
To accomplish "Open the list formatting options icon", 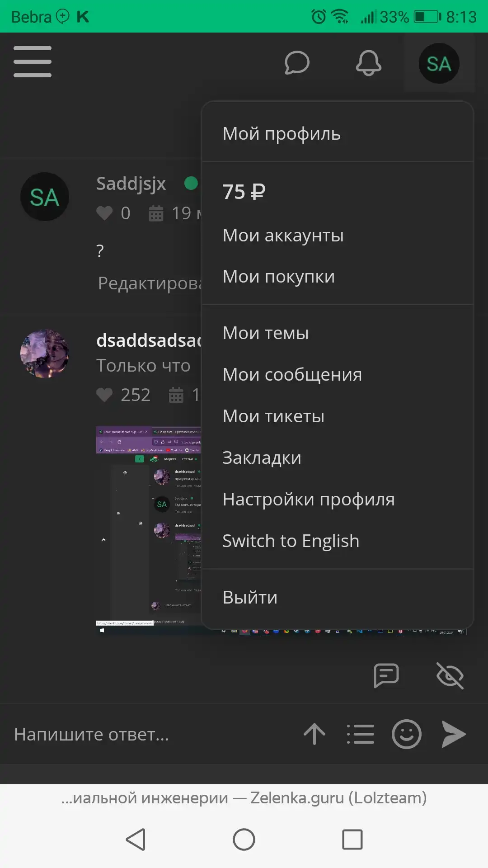I will point(360,734).
